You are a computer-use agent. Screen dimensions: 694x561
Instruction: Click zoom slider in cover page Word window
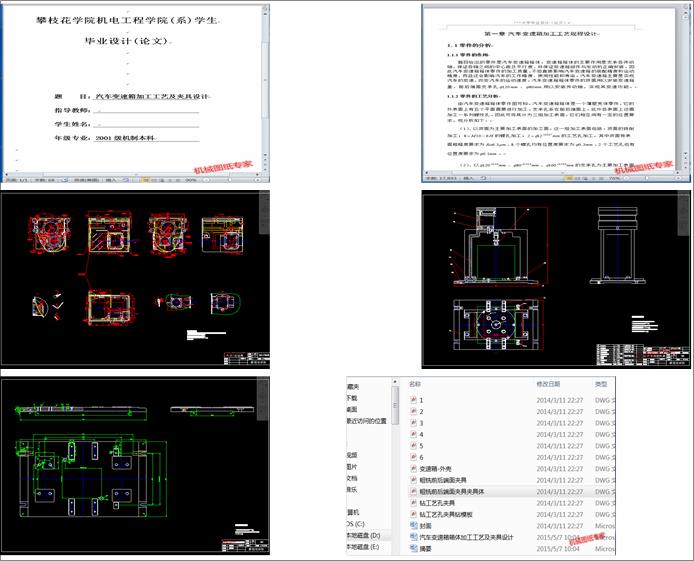coord(230,180)
